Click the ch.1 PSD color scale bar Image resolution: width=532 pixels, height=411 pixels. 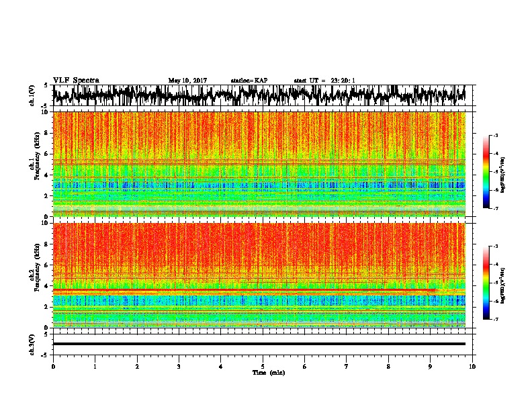coord(486,172)
